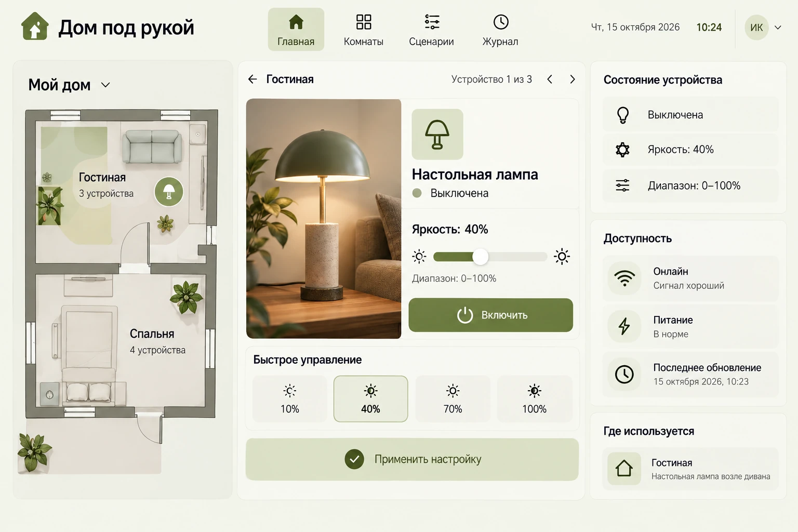Click the date Чт, 15 октября 2026
798x532 pixels.
coord(635,27)
